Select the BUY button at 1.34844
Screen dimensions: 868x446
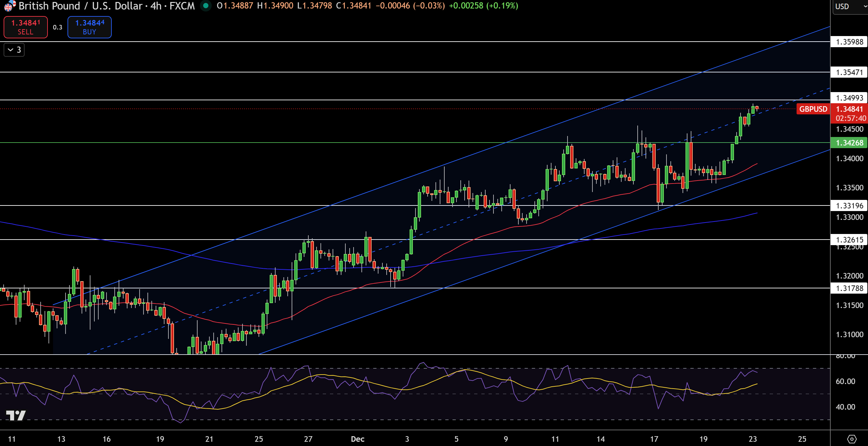(89, 27)
